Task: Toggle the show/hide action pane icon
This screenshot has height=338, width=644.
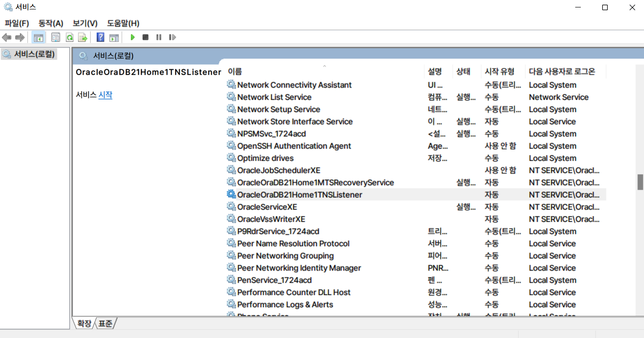Action: [x=114, y=37]
